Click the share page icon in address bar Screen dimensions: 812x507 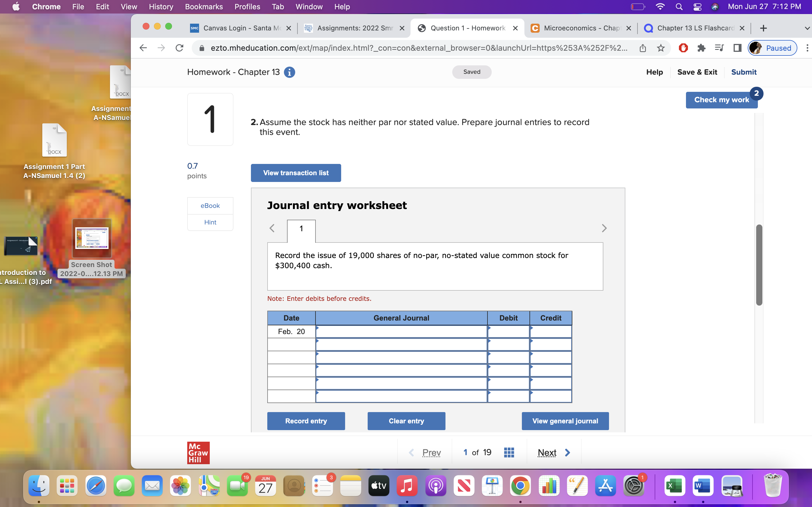coord(643,48)
